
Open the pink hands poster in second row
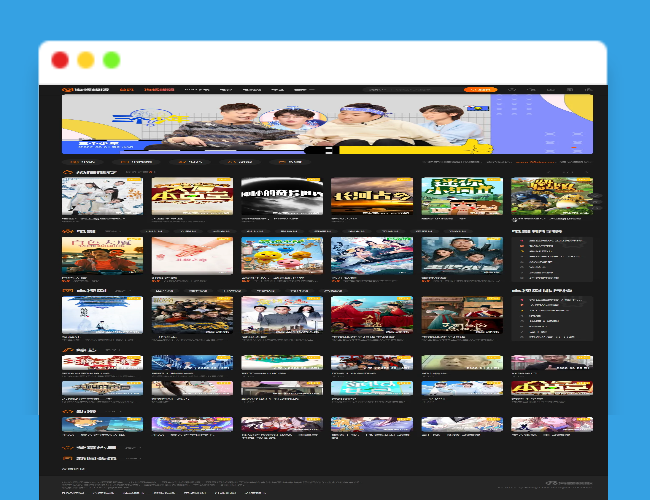[192, 256]
